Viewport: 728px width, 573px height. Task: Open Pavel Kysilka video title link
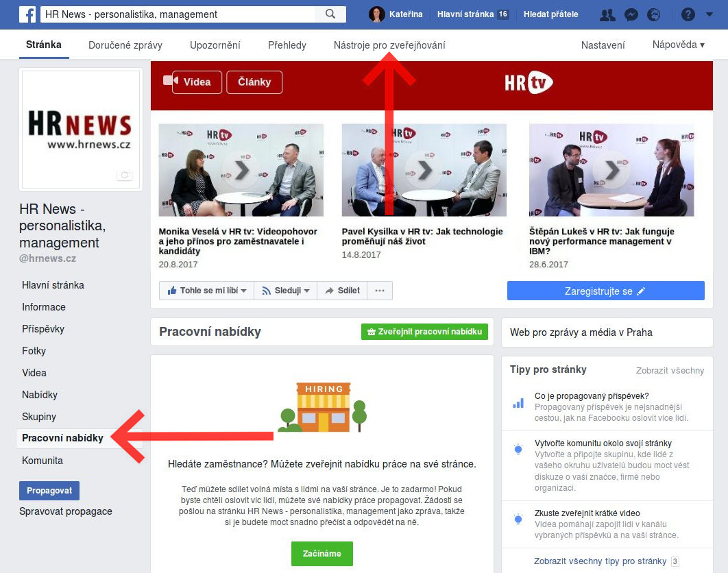pyautogui.click(x=422, y=236)
